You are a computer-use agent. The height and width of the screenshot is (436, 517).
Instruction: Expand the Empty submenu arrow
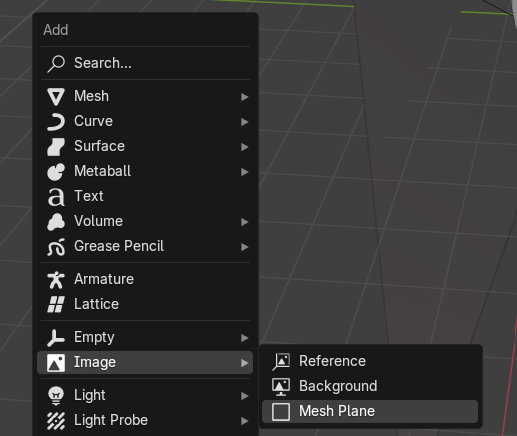click(x=245, y=338)
